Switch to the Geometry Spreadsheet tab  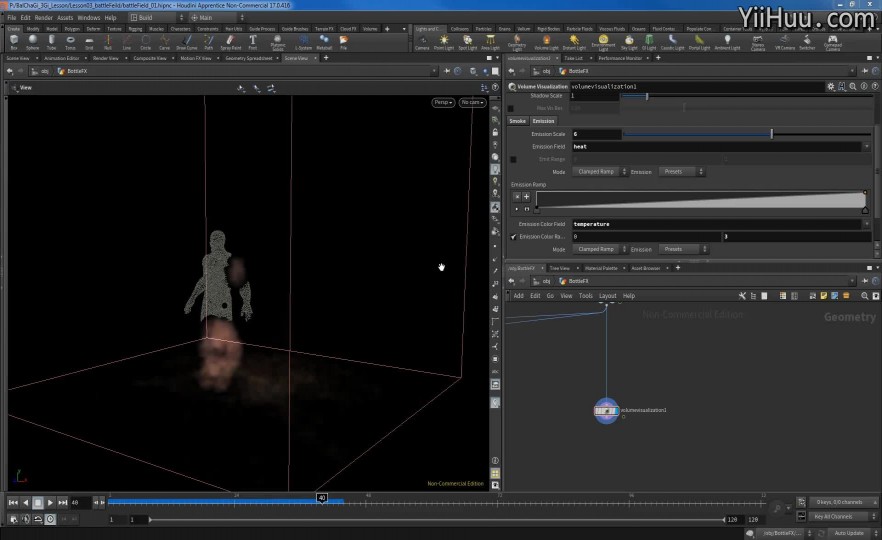point(249,58)
